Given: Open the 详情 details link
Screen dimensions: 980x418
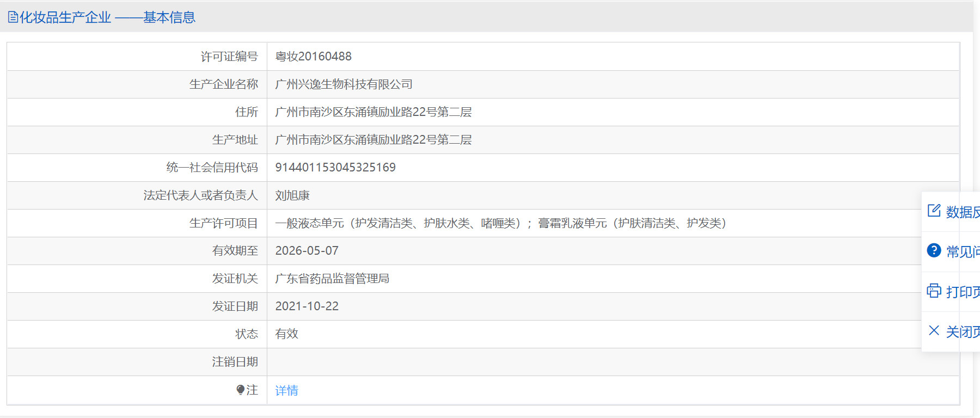Looking at the screenshot, I should coord(286,390).
